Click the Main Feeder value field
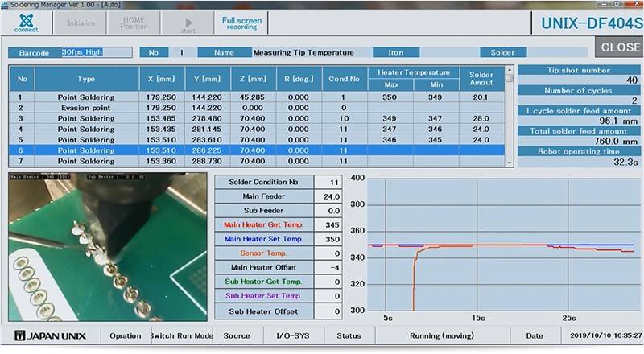 (x=328, y=197)
